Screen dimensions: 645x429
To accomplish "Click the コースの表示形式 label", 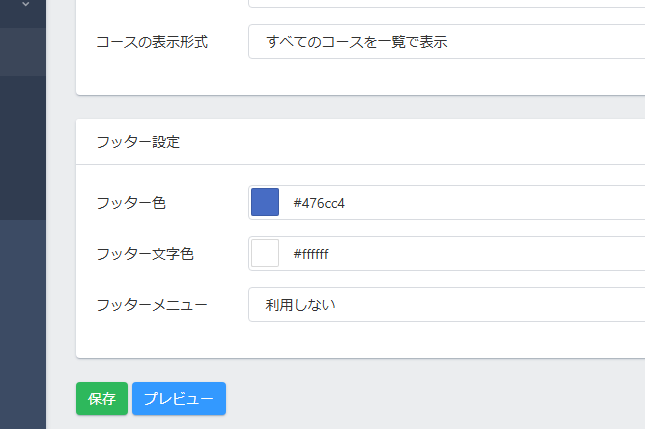I will (152, 43).
